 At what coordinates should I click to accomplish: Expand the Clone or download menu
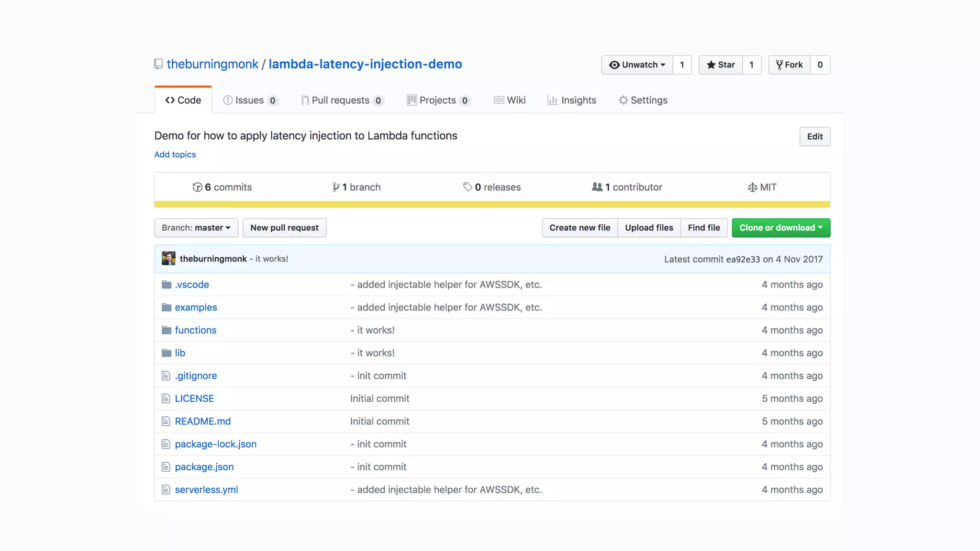point(781,228)
